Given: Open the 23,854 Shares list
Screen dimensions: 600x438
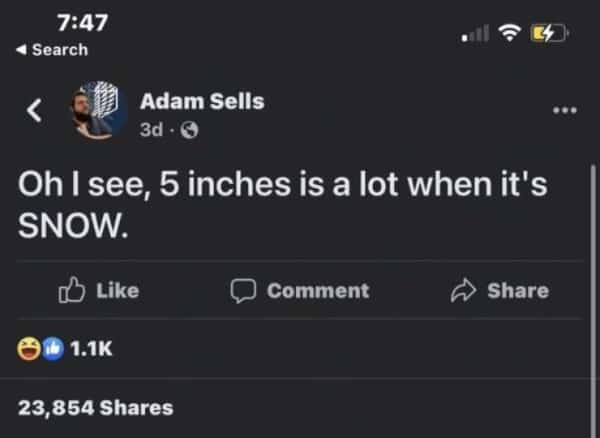Looking at the screenshot, I should click(95, 407).
